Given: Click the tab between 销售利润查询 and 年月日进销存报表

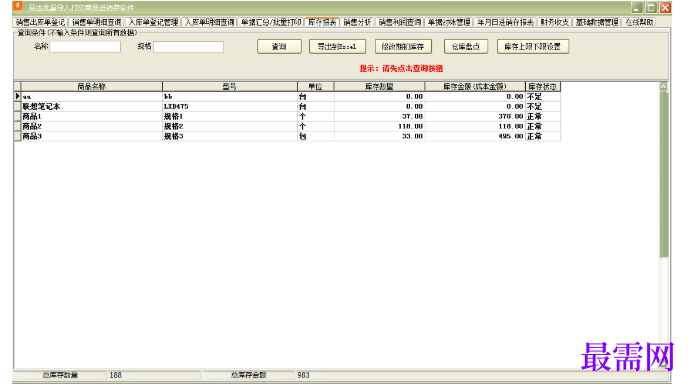Looking at the screenshot, I should [x=449, y=22].
